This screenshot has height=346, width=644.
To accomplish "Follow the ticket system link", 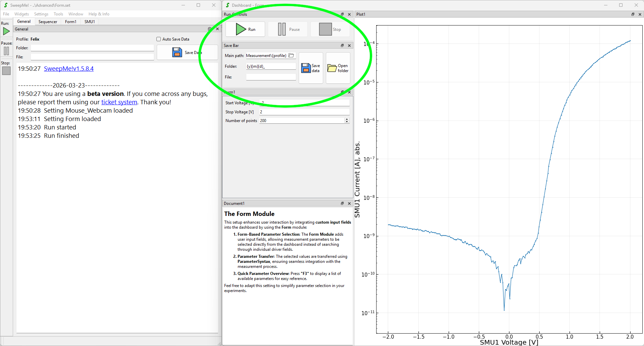I will coord(119,102).
